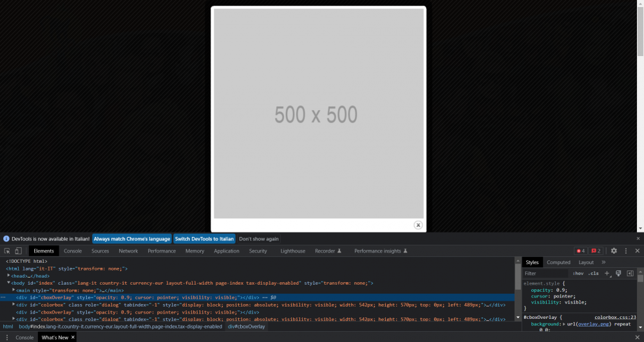Click Always match Chrome's language button

coord(132,238)
